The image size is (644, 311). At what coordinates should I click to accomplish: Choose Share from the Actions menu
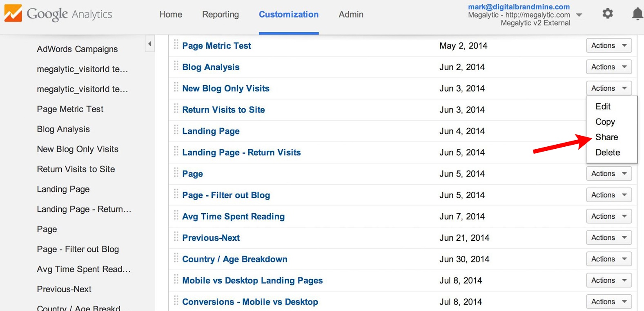tap(606, 137)
